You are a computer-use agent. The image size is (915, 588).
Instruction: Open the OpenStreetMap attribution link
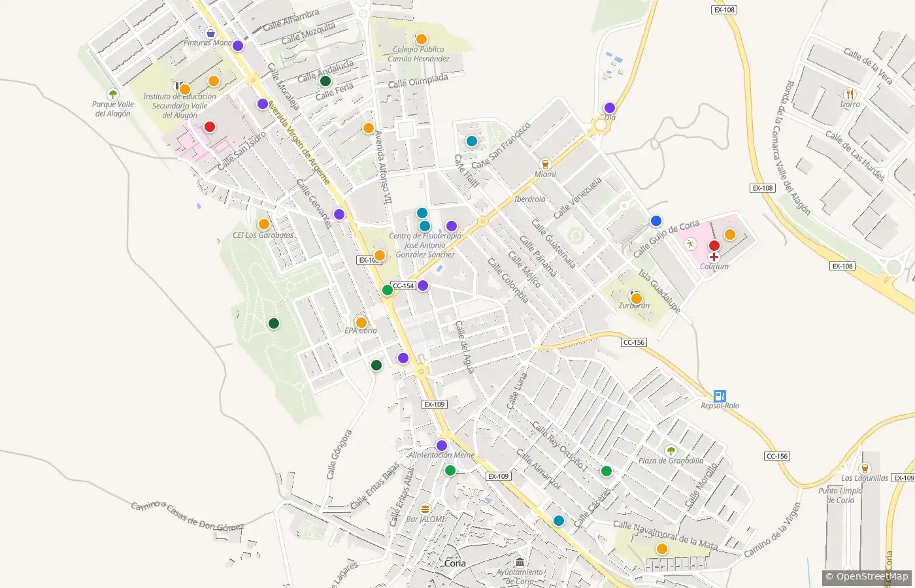point(867,576)
